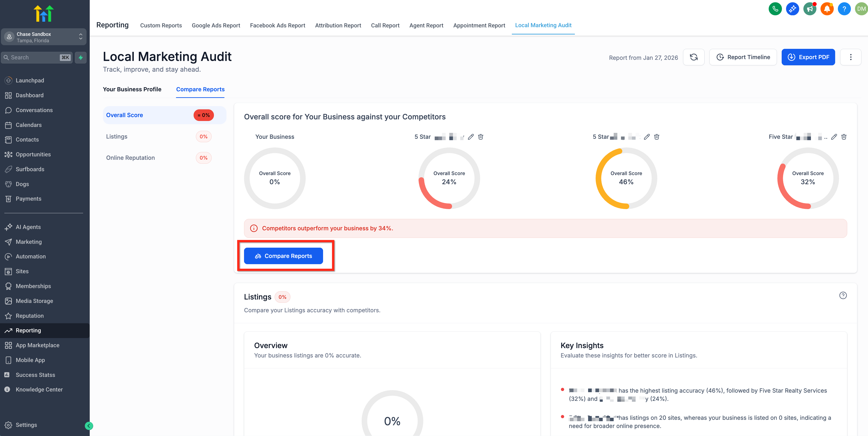The image size is (868, 436).
Task: Click the lightning bolt quick actions icon
Action: click(81, 58)
